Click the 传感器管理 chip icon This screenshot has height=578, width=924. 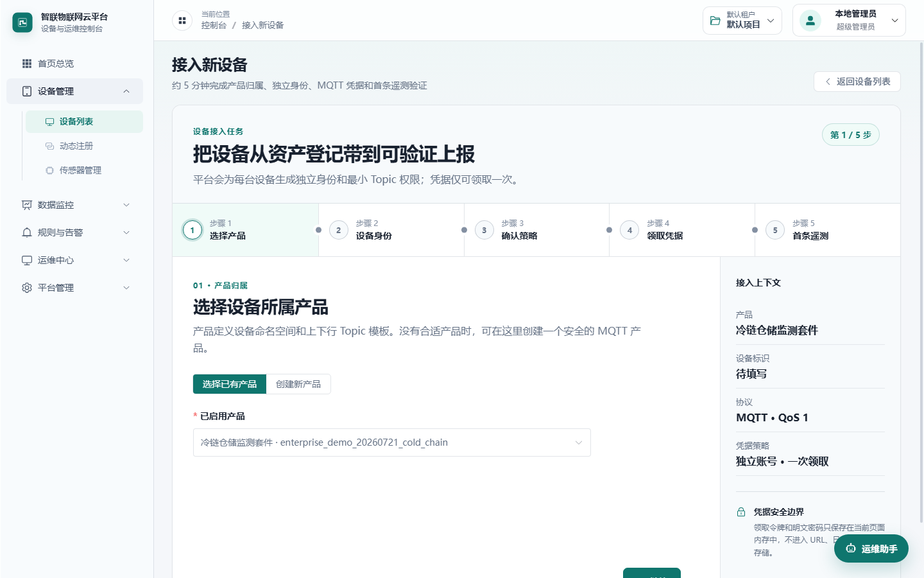click(x=49, y=171)
